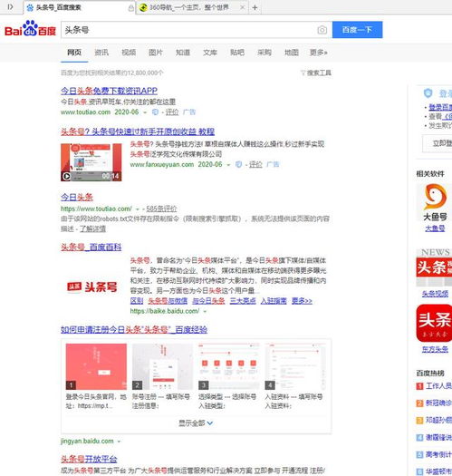Open 三大亮点 sub-link
Image resolution: width=452 pixels, height=476 pixels.
point(243,301)
